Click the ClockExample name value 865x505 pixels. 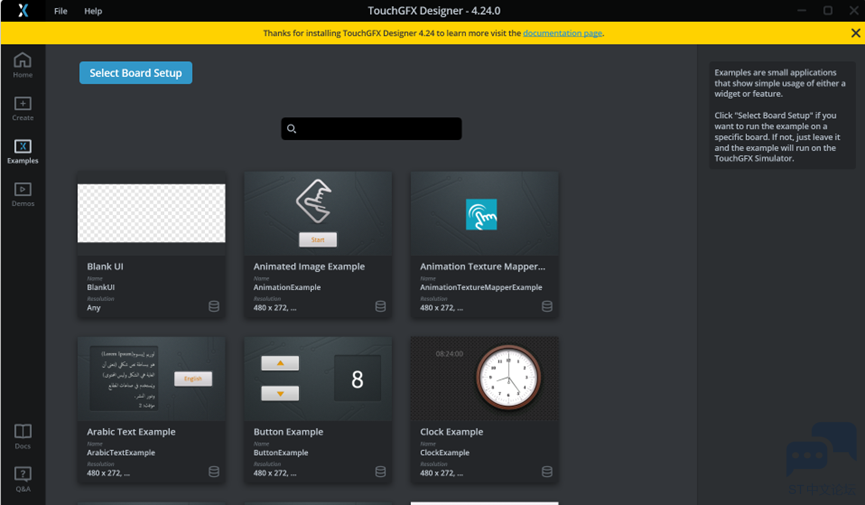445,453
